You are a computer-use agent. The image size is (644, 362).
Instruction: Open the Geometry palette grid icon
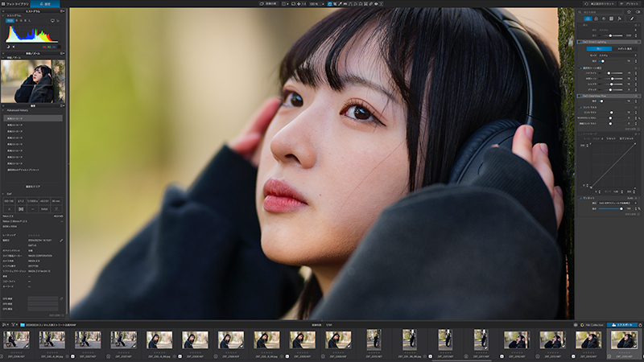pyautogui.click(x=611, y=19)
